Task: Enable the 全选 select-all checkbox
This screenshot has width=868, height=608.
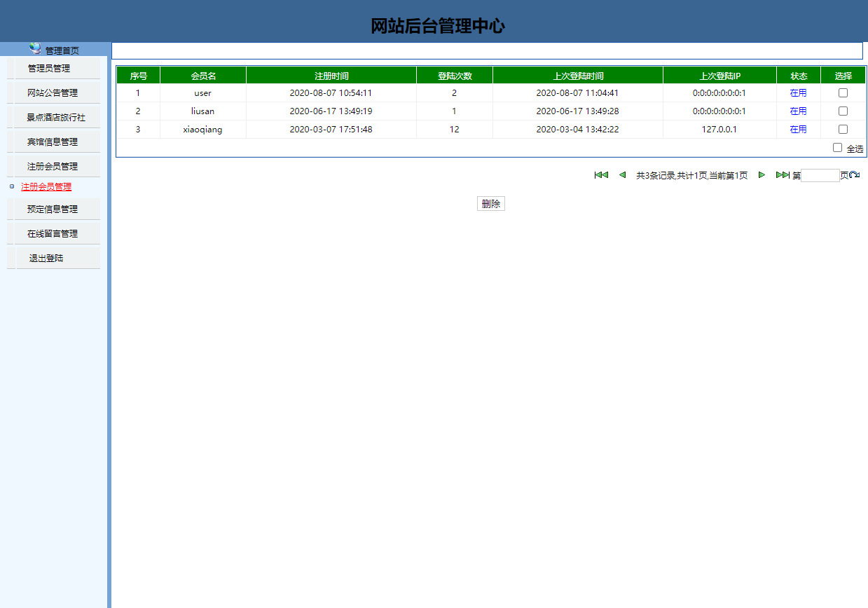Action: 837,146
